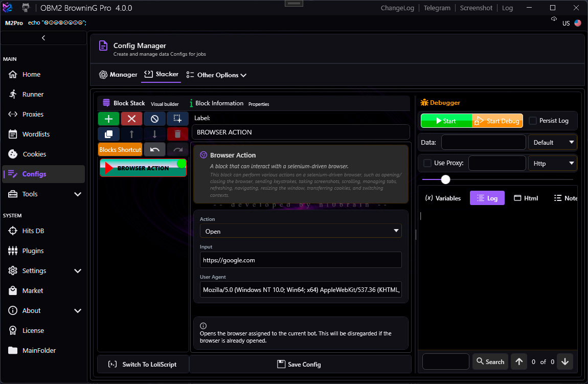This screenshot has height=384, width=588.
Task: Jump to previous search result arrow
Action: [x=519, y=362]
